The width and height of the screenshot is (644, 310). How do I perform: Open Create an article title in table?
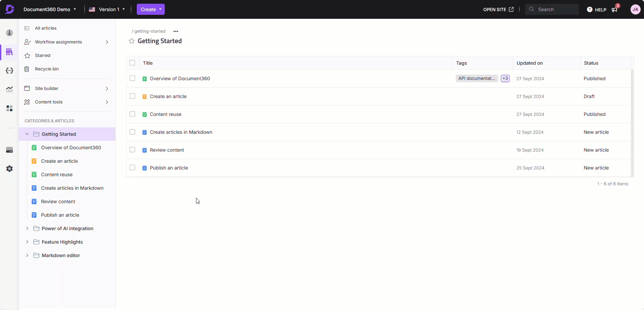click(168, 96)
